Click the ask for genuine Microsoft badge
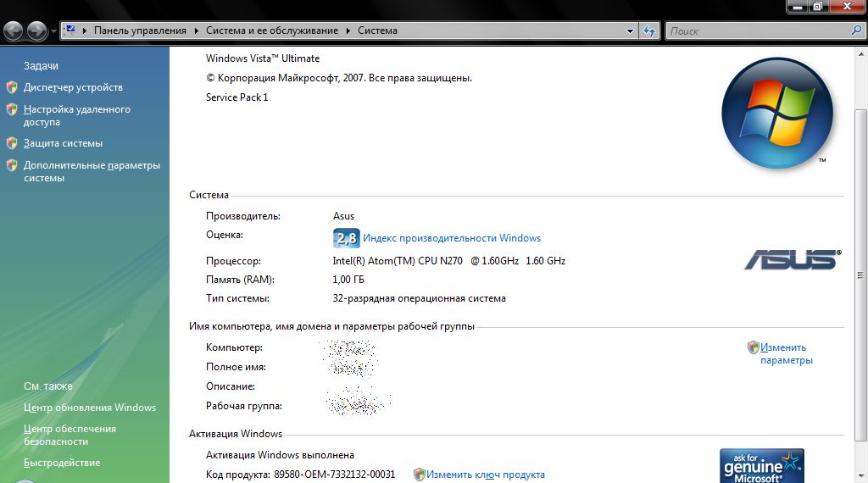This screenshot has width=868, height=483. [762, 465]
